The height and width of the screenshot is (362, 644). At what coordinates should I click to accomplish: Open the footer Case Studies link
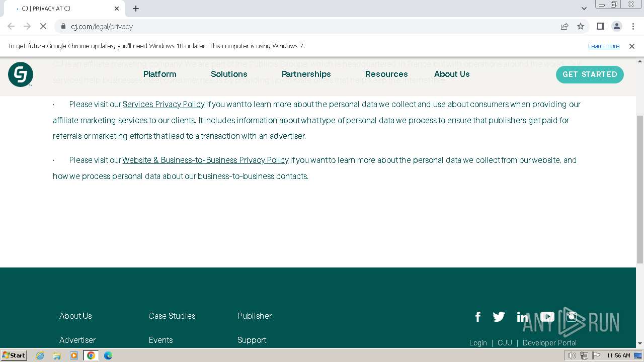[x=172, y=316]
